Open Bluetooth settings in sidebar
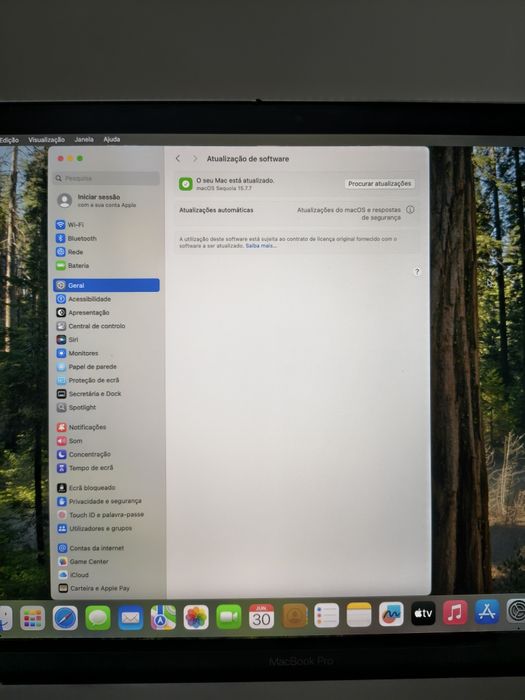 point(106,238)
